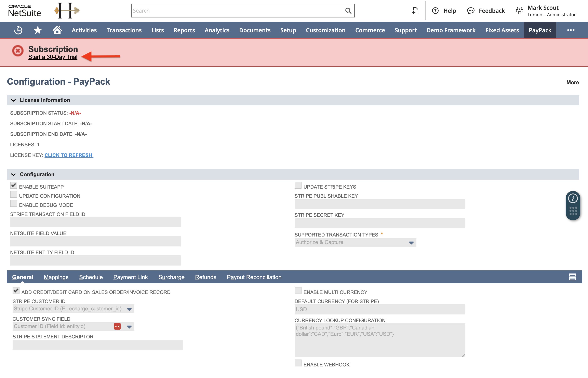This screenshot has height=378, width=588.
Task: Open the Activities menu
Action: [x=84, y=30]
